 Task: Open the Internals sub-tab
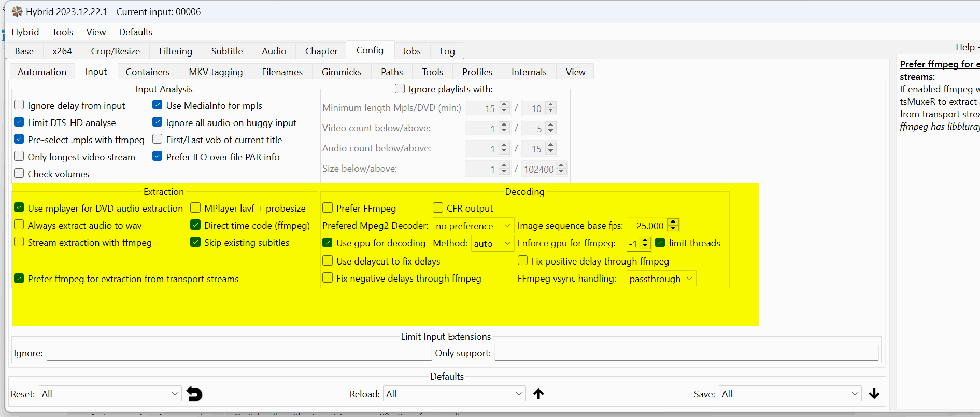pos(529,72)
